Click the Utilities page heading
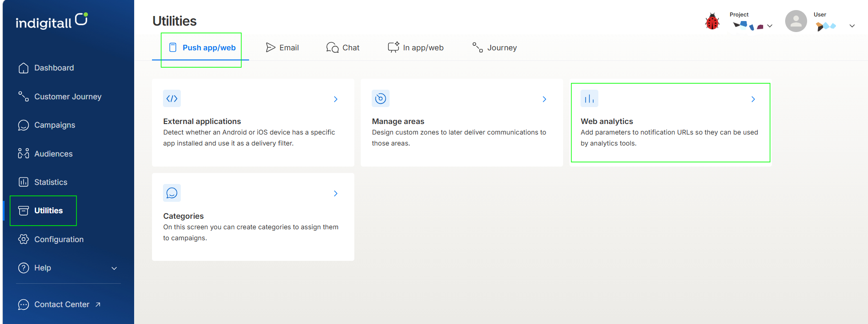This screenshot has width=868, height=324. pos(174,21)
